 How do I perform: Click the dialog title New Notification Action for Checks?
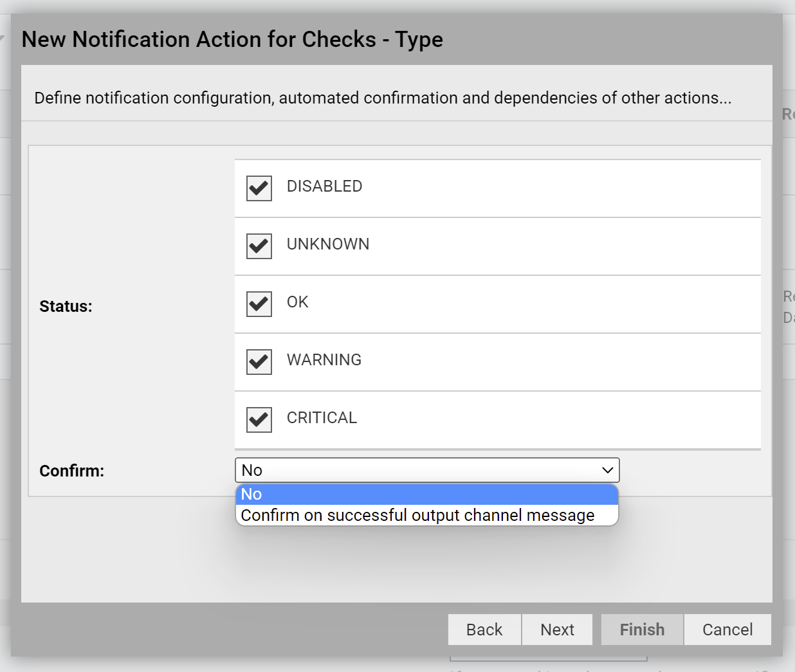[233, 39]
